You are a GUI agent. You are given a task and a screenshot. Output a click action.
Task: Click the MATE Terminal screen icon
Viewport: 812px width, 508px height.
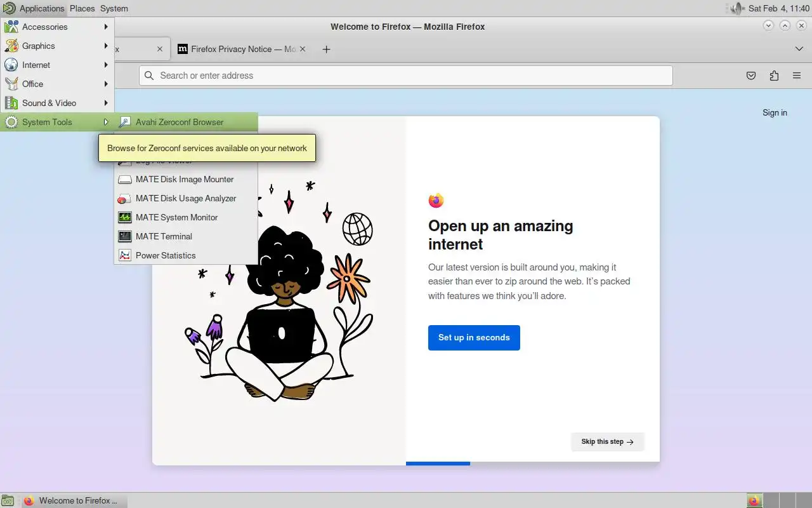(125, 236)
